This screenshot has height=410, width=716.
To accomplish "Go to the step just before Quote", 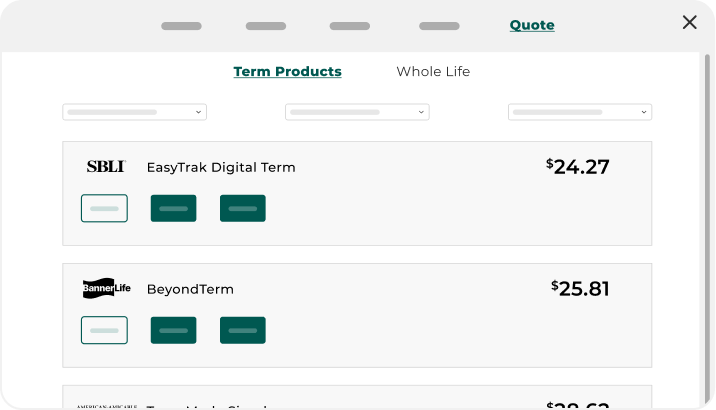I will pyautogui.click(x=439, y=26).
